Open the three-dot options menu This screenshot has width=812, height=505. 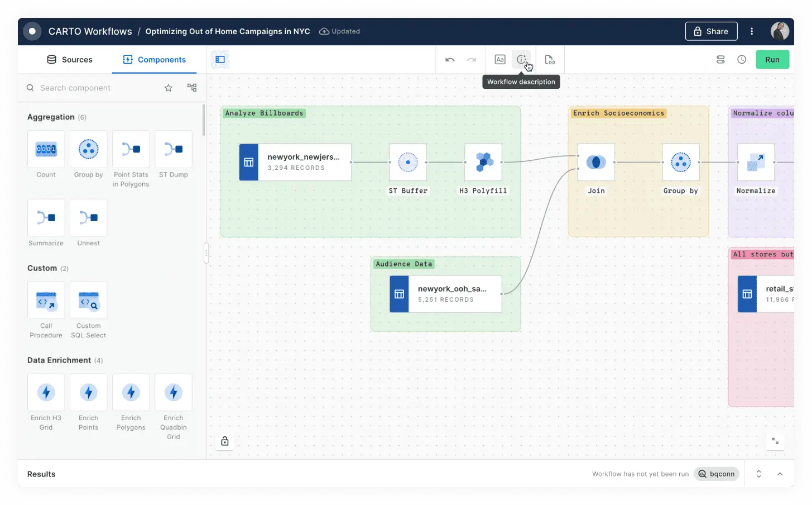click(752, 31)
